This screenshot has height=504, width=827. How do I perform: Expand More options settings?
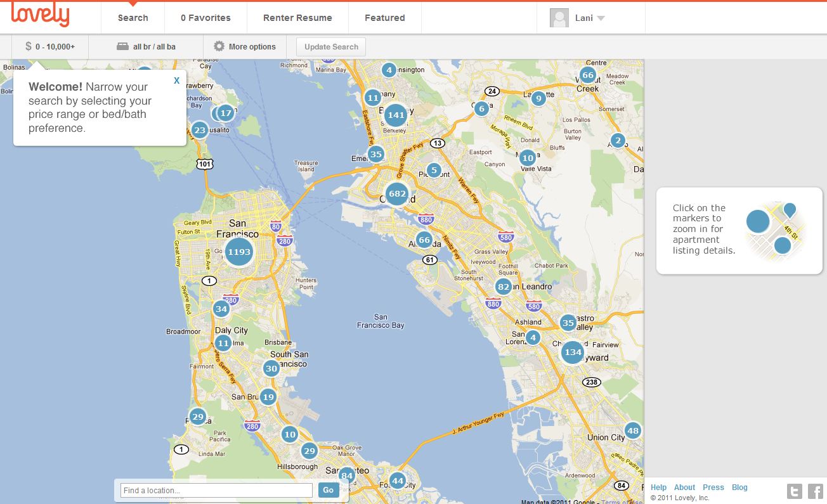click(245, 46)
